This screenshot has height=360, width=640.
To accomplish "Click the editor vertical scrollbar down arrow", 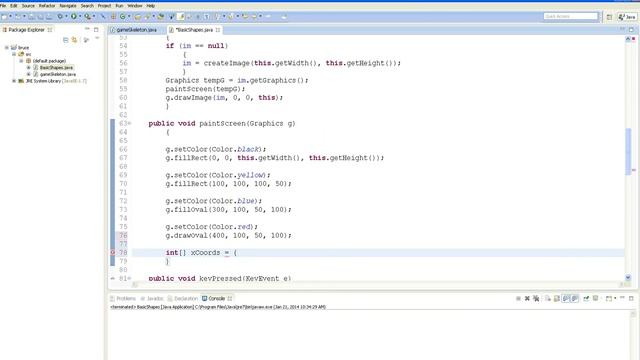I will 628,278.
